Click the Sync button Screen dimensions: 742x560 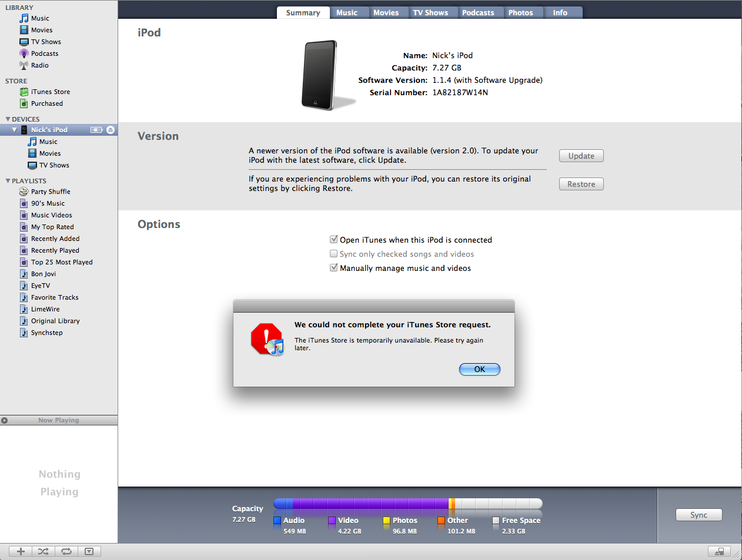tap(699, 515)
